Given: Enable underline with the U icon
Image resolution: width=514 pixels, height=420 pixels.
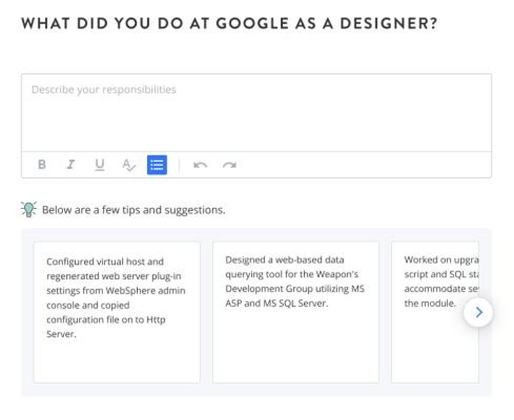Looking at the screenshot, I should pyautogui.click(x=100, y=165).
